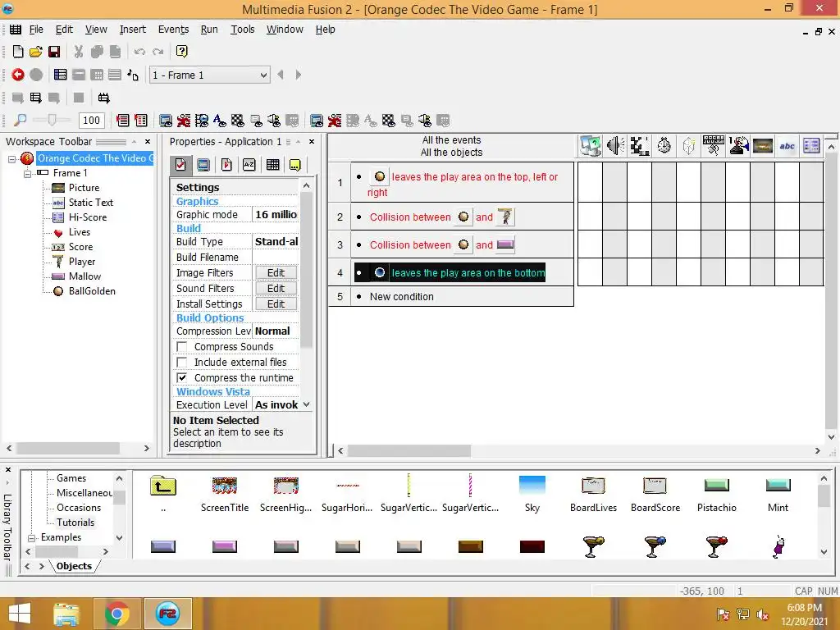840x630 pixels.
Task: Select the Special conditions computer icon
Action: [590, 146]
